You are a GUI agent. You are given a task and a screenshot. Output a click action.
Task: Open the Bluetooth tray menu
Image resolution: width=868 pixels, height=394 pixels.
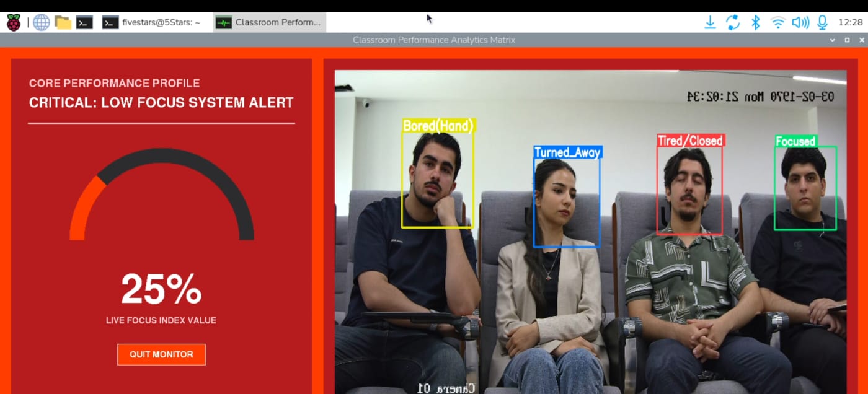[755, 23]
